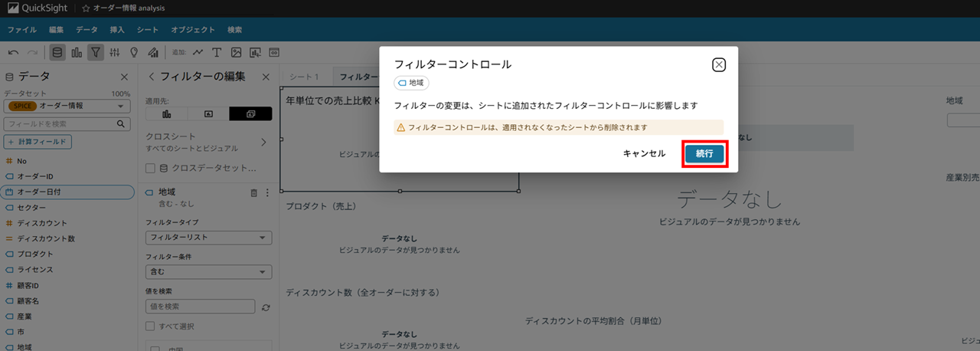Click the 年単位での売上比較 visual title
980x351 pixels.
(333, 100)
